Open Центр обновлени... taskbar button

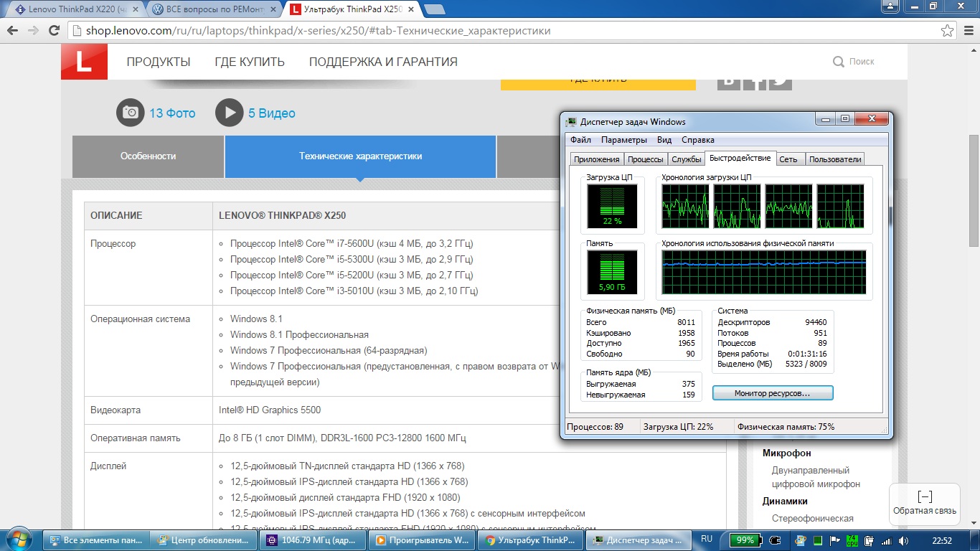(x=204, y=540)
